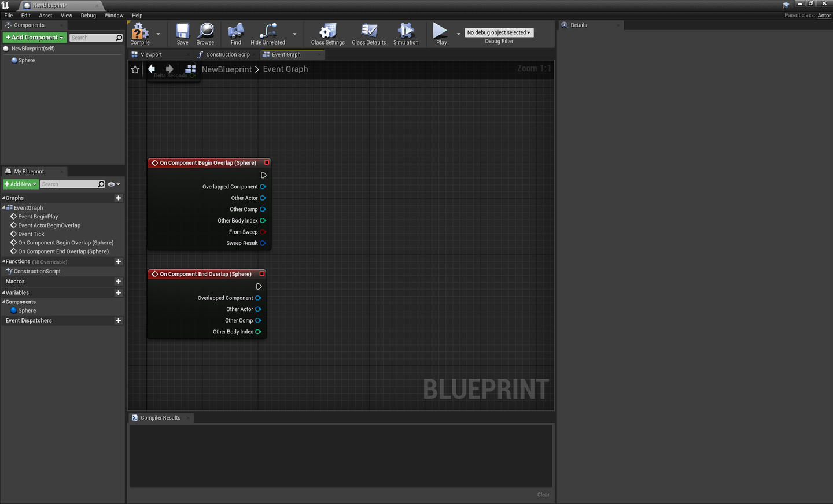Open the Find tool for this Blueprint
This screenshot has width=833, height=504.
(x=235, y=34)
